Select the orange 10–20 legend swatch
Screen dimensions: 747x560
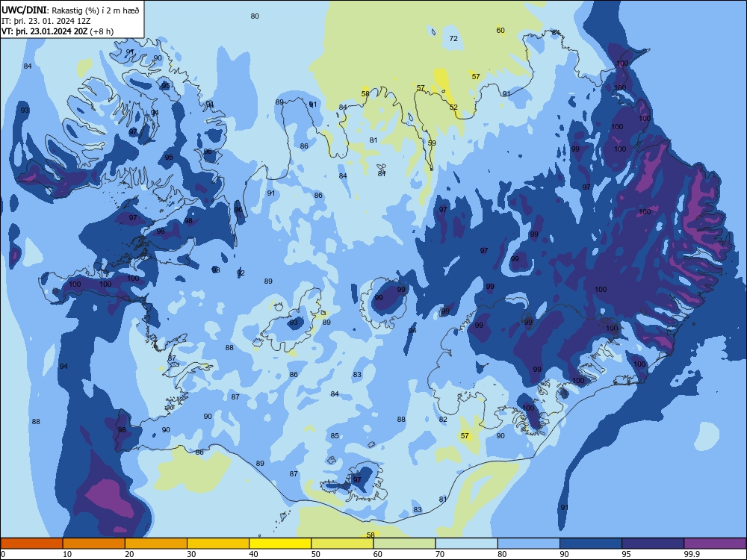94,544
